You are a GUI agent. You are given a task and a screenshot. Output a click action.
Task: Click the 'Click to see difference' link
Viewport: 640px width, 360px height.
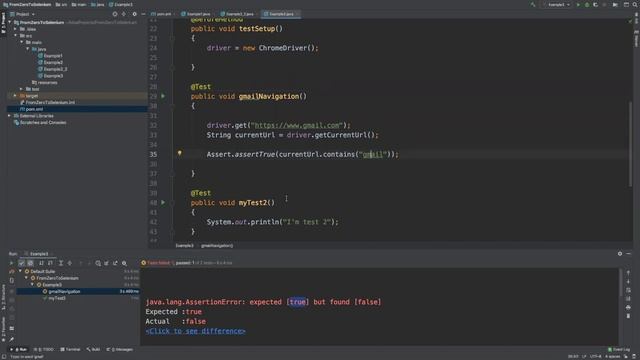click(x=196, y=331)
